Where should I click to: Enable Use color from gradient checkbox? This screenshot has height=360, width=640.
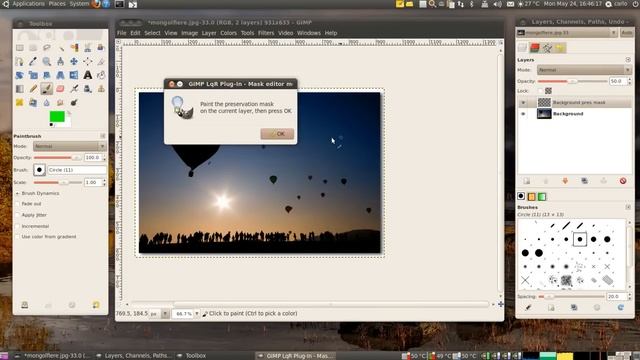18,237
